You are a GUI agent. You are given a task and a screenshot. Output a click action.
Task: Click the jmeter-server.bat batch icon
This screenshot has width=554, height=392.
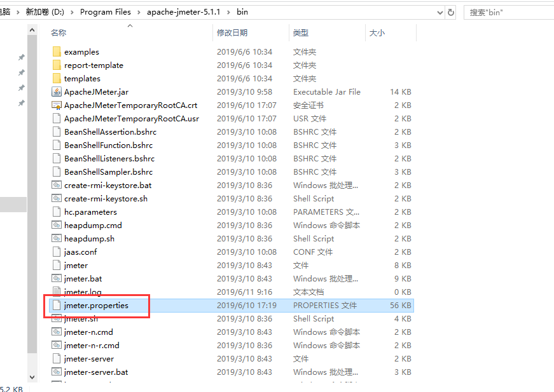[57, 372]
